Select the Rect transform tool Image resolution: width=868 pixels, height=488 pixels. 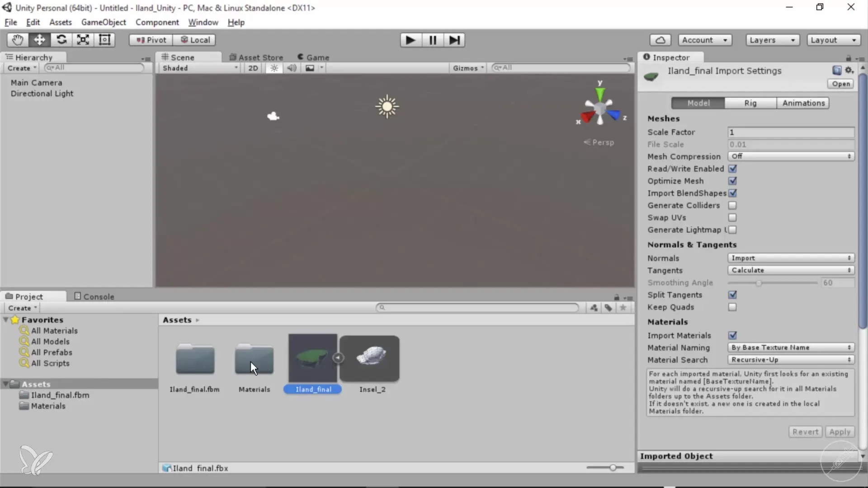pos(104,40)
